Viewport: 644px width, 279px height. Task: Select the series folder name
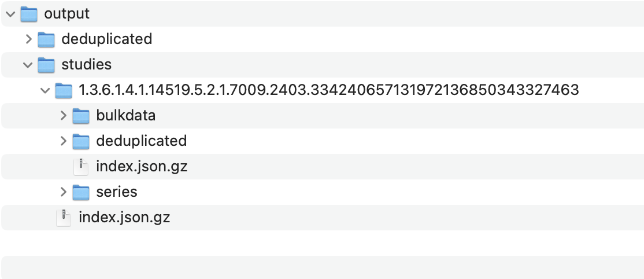point(116,192)
